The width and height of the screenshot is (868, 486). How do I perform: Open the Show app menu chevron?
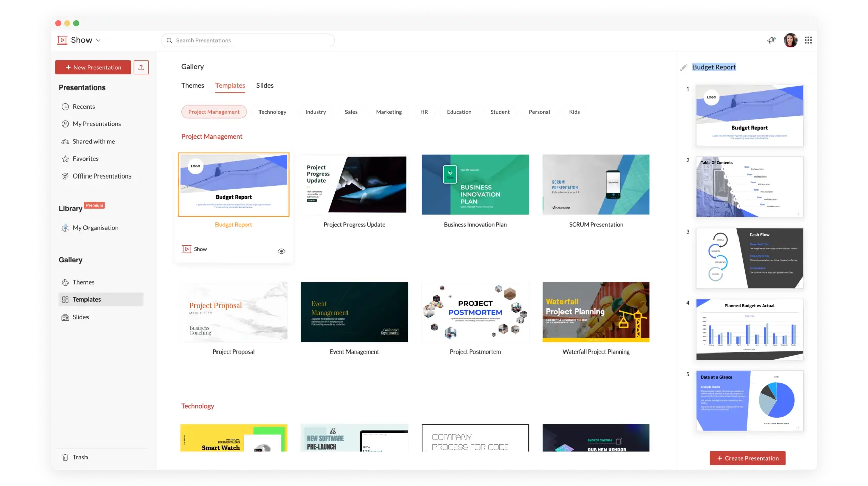(x=99, y=40)
